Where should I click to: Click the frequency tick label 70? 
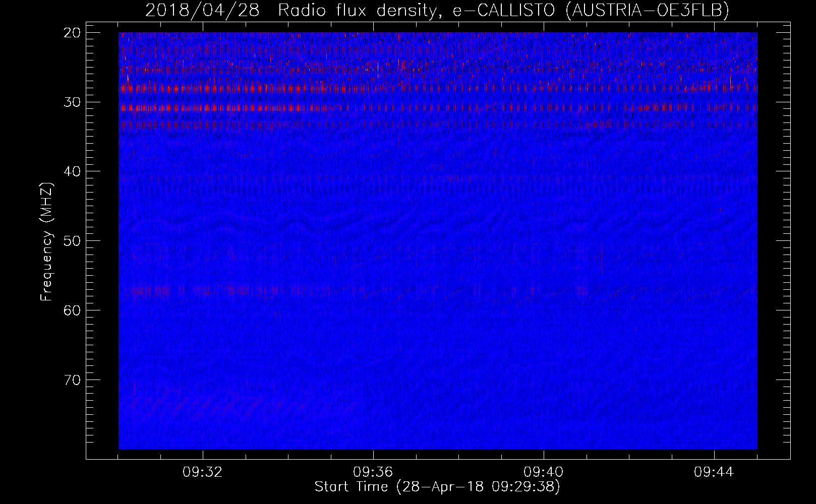pyautogui.click(x=72, y=380)
